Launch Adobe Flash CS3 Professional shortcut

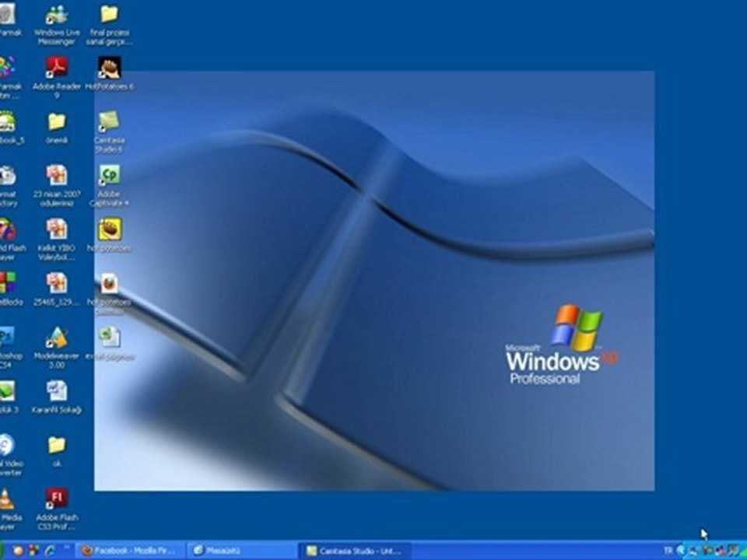click(x=57, y=509)
